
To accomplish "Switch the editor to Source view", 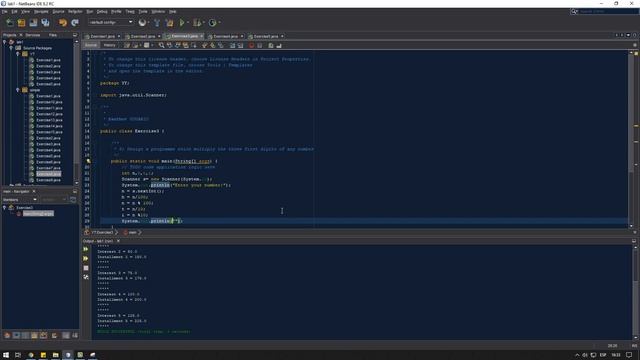I will [91, 45].
